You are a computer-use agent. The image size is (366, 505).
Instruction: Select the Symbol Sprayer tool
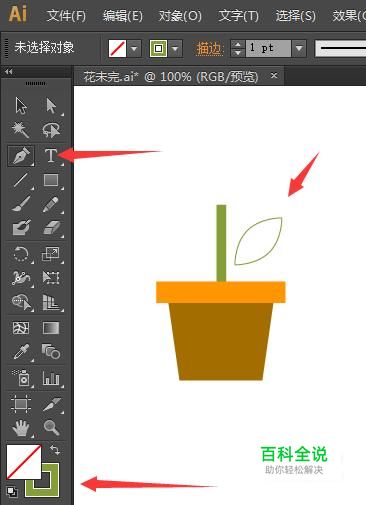coord(21,378)
